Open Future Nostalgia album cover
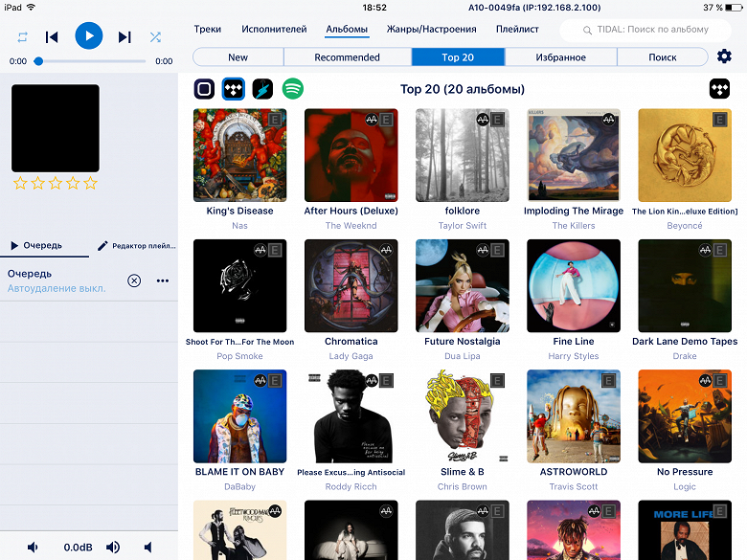747x560 pixels. click(463, 285)
